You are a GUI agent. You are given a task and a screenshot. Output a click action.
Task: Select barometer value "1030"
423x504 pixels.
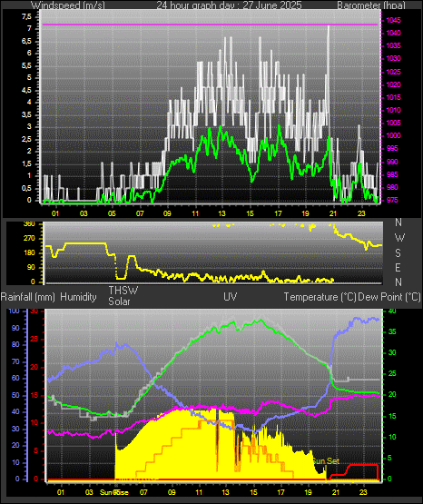click(x=393, y=58)
